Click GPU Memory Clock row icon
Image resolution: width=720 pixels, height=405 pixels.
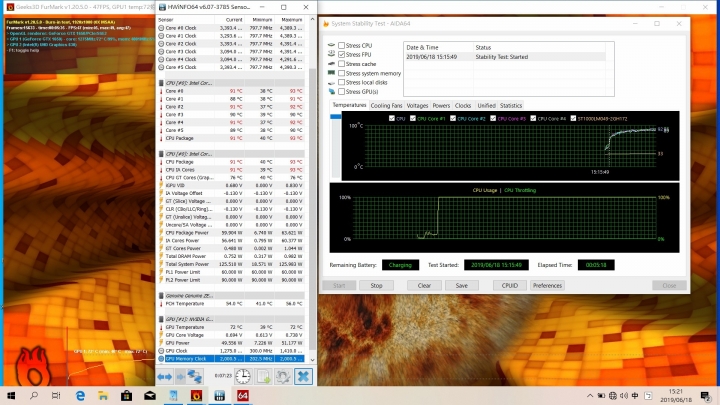coord(161,359)
